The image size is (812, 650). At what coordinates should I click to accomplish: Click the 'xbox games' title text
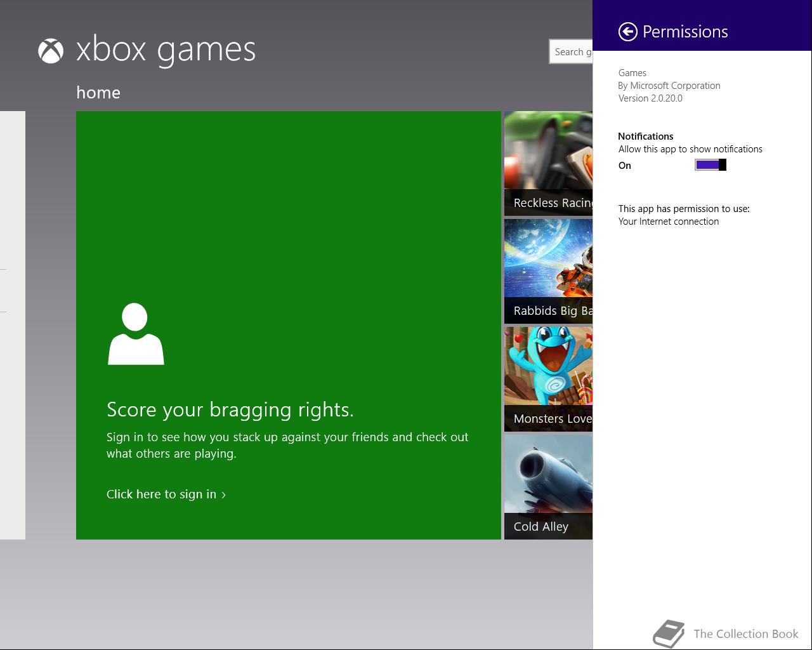tap(166, 50)
